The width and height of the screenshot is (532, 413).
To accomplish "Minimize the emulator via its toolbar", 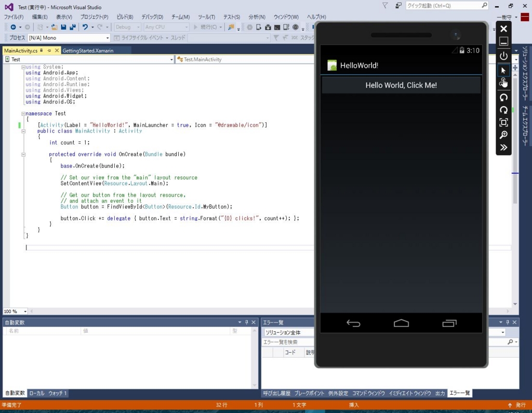I will pos(503,42).
